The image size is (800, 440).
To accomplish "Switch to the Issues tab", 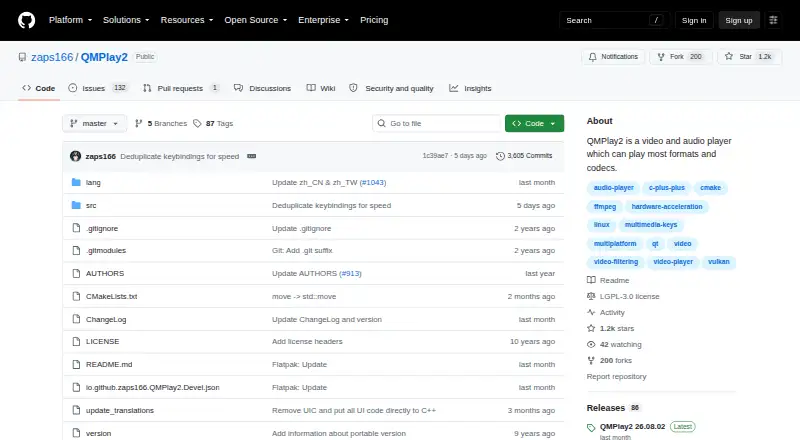I will pos(97,88).
